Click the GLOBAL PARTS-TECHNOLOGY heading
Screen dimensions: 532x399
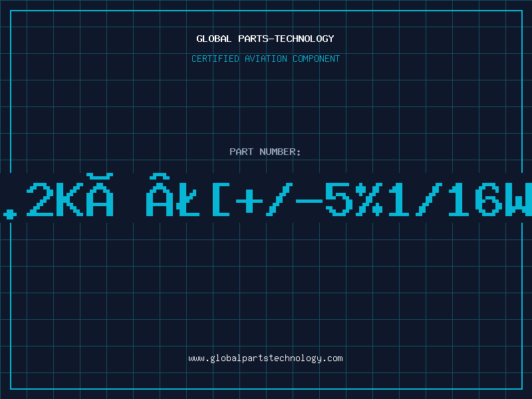pyautogui.click(x=265, y=39)
